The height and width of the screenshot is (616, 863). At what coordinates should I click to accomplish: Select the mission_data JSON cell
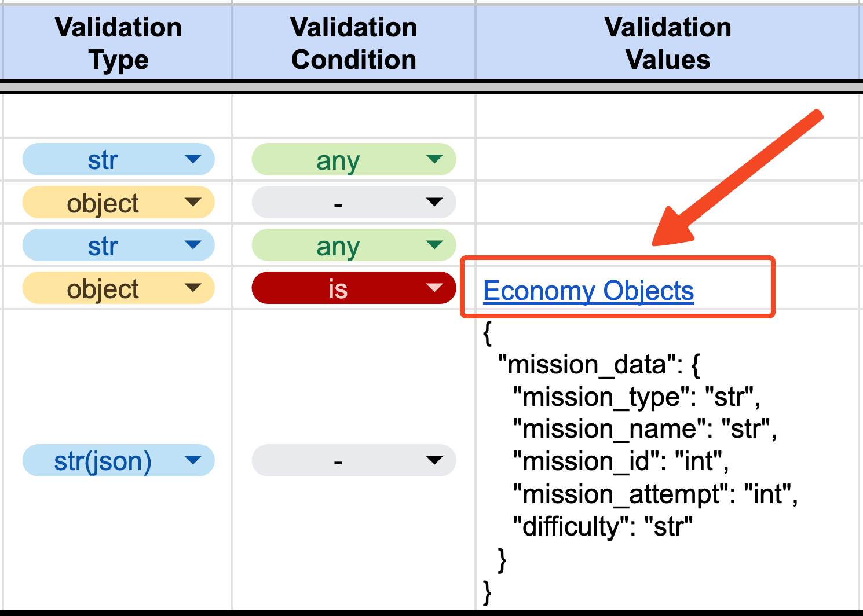tap(669, 460)
